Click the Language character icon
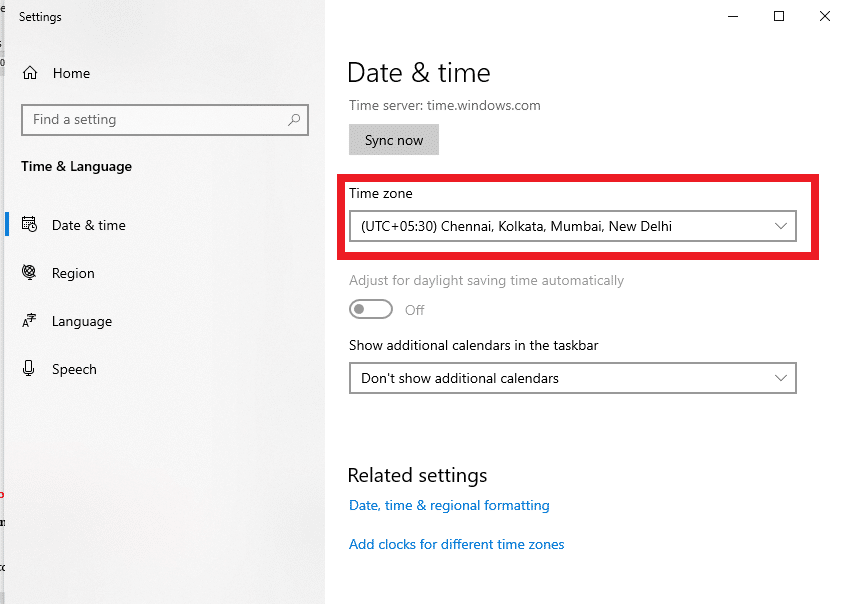This screenshot has height=604, width=844. point(30,321)
